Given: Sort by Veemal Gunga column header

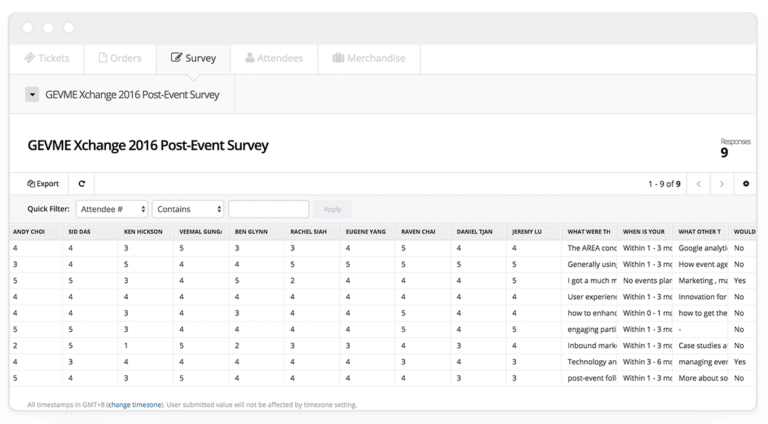Looking at the screenshot, I should [200, 232].
